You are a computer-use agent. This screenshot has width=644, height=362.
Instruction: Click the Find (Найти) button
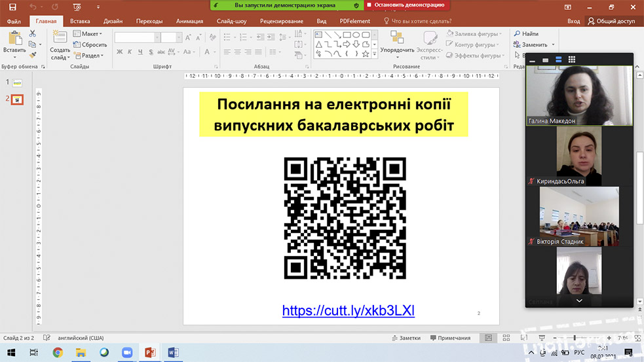(526, 33)
